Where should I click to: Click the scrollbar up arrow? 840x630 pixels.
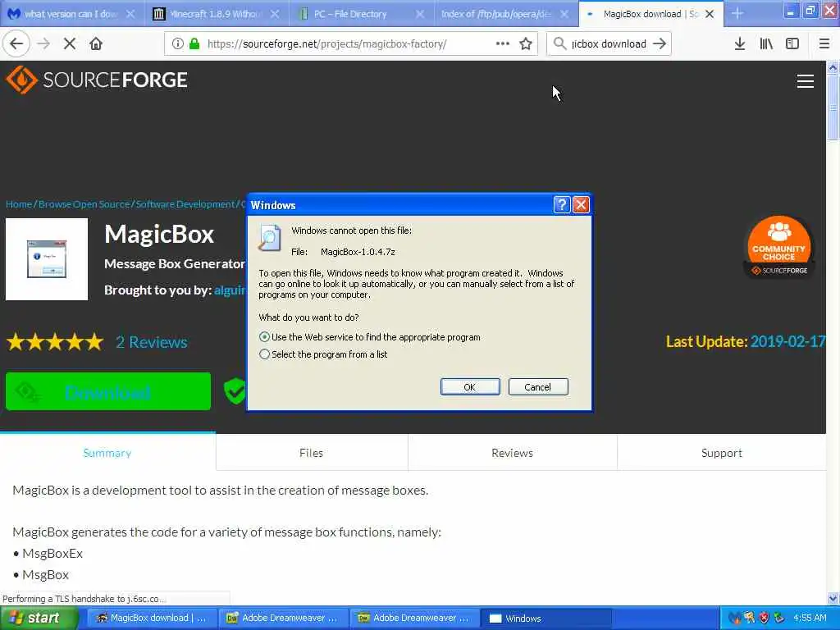[x=833, y=67]
